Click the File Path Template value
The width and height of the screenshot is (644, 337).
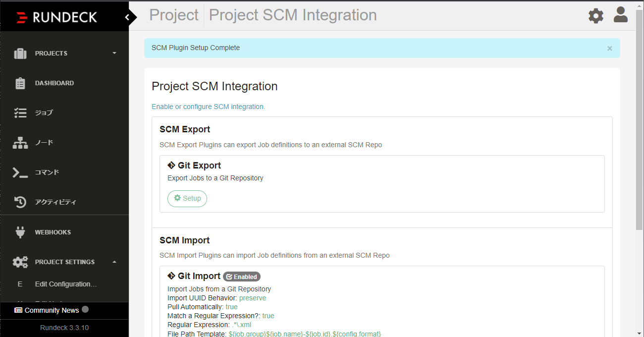tap(305, 334)
